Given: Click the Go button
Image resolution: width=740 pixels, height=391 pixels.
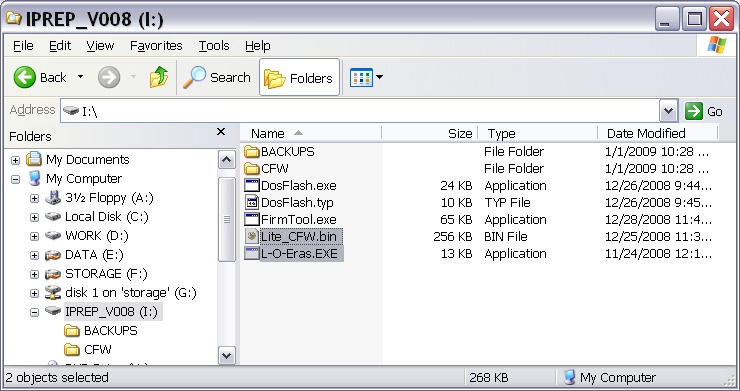Looking at the screenshot, I should 704,111.
